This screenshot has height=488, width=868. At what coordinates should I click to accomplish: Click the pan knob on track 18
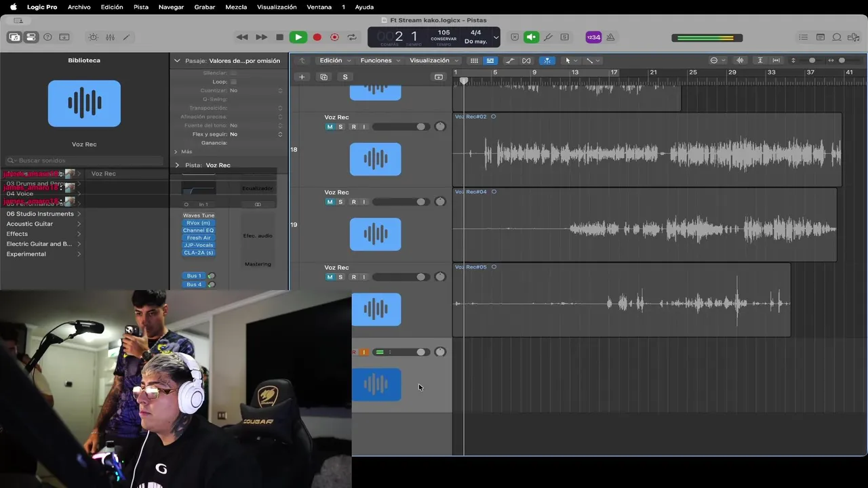[x=440, y=127]
